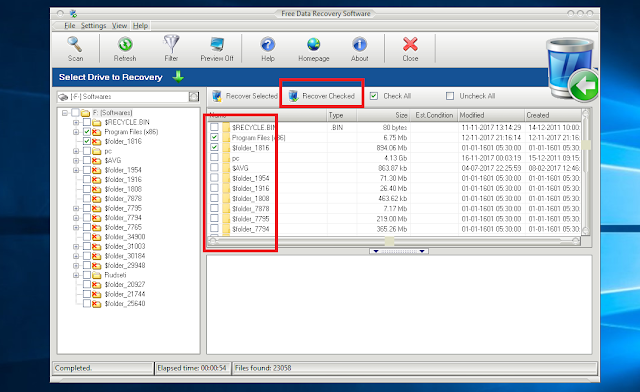The image size is (640, 392).
Task: Uncheck Program Files (x86) in file list
Action: [x=214, y=137]
